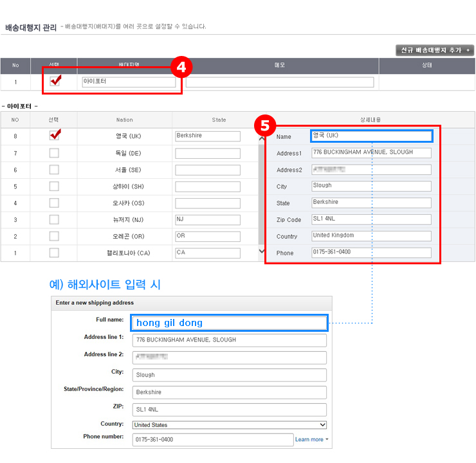Click the vertical scrollbar thumb of nation list

261,194
